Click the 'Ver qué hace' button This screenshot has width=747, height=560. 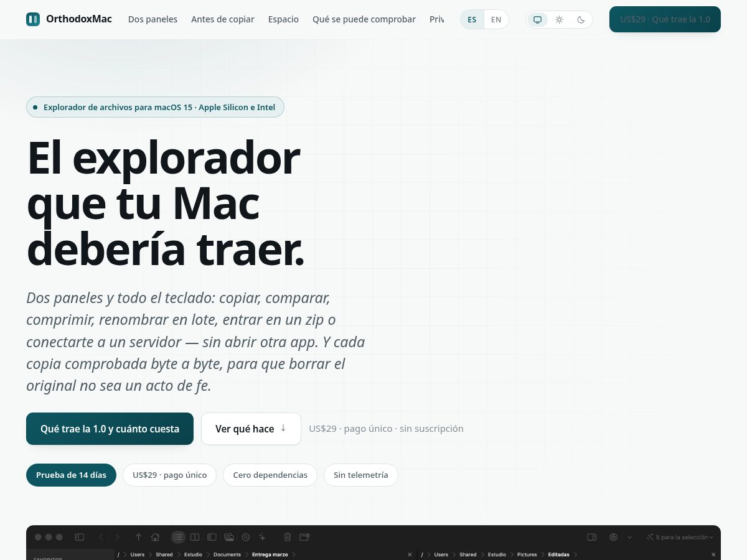click(x=251, y=429)
